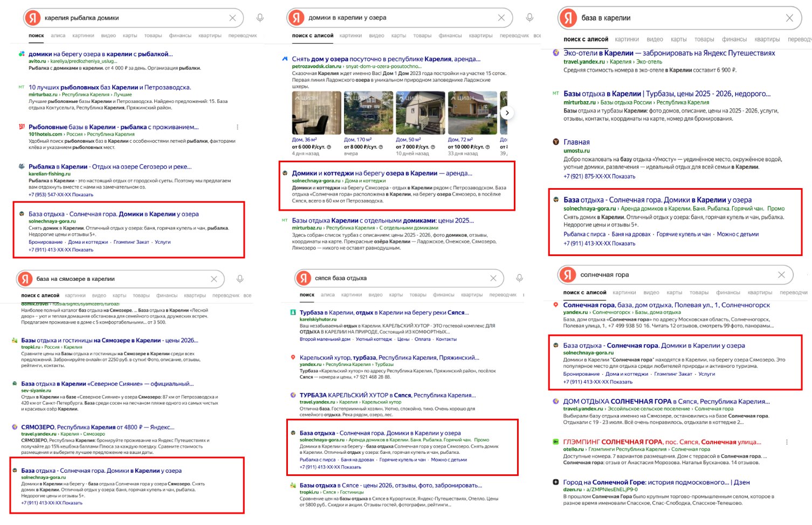
Task: Click microphone icon in "сяпся база отдыха" search
Action: click(x=519, y=278)
